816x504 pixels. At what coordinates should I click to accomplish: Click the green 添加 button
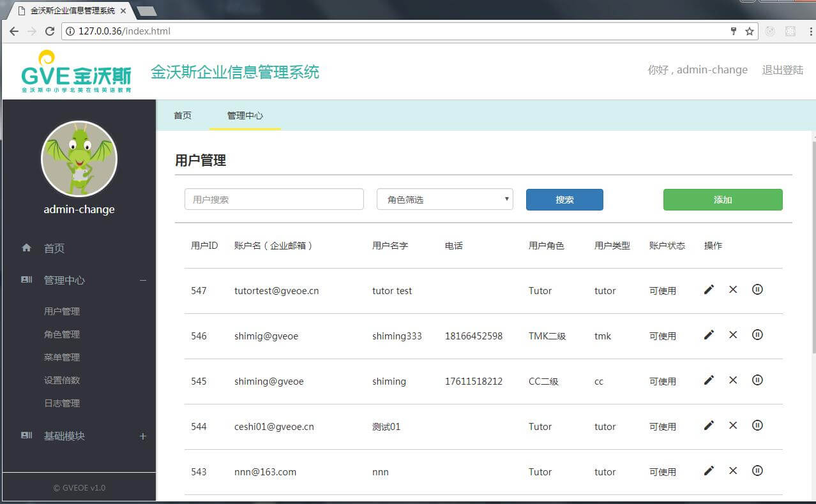click(x=723, y=200)
